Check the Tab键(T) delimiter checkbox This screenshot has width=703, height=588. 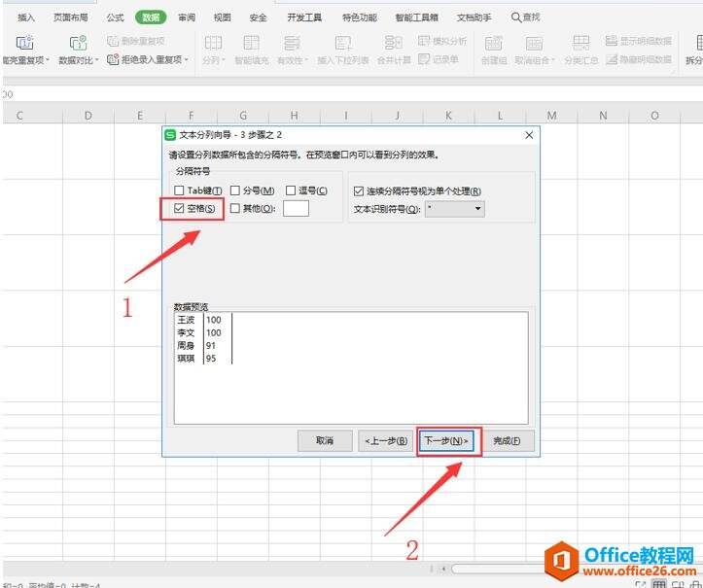(179, 190)
